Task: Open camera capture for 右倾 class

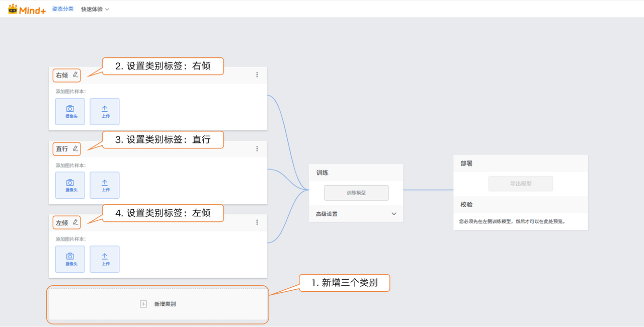Action: [x=70, y=111]
